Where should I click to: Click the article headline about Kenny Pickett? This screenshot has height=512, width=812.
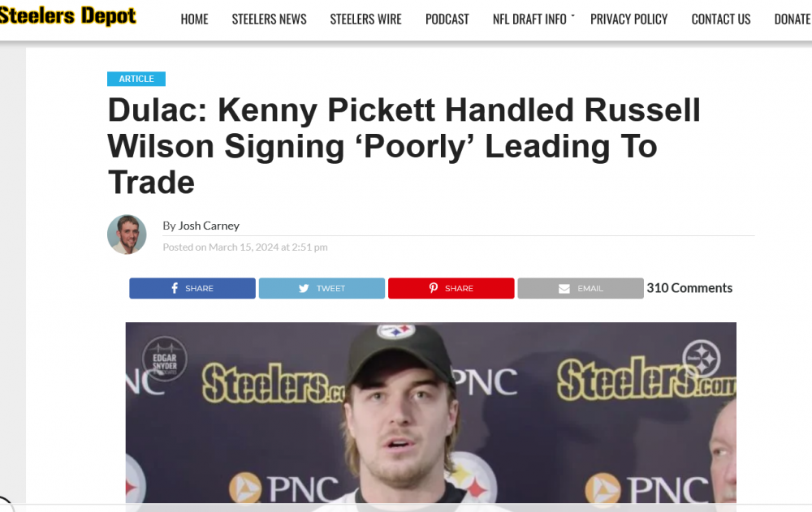point(404,146)
